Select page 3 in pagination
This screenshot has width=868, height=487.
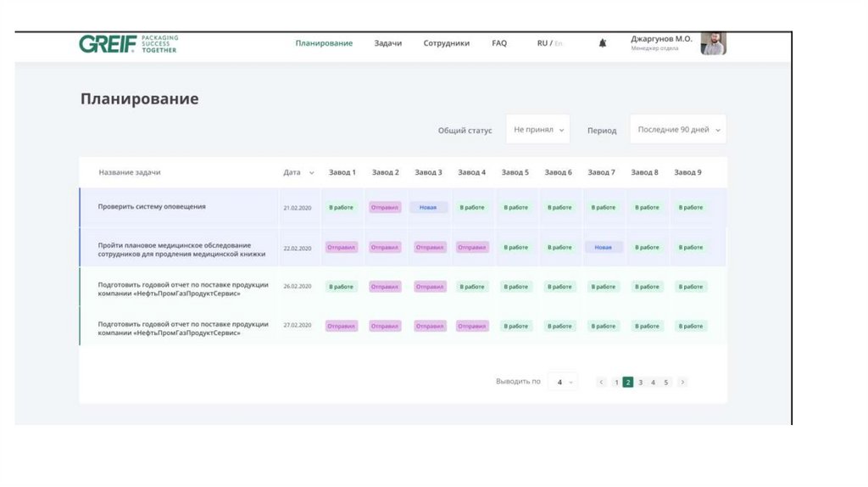641,383
